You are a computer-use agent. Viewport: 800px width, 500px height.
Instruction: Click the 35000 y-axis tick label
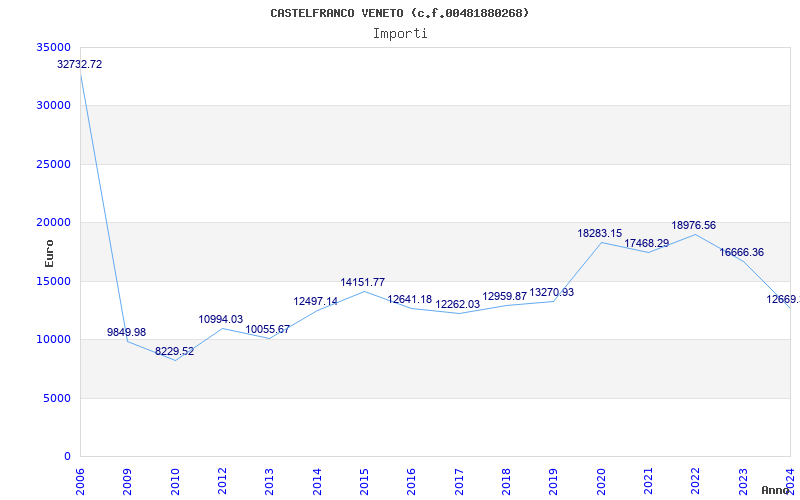tap(54, 47)
